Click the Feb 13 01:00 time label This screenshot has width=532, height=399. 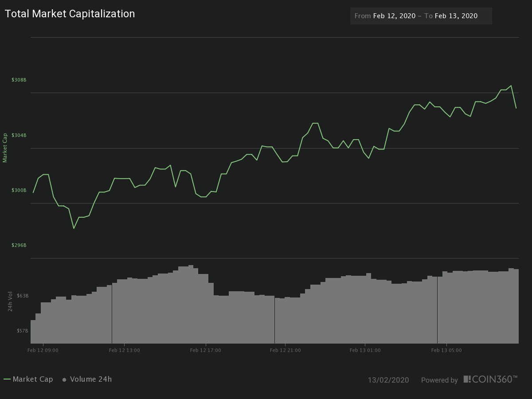tap(365, 350)
